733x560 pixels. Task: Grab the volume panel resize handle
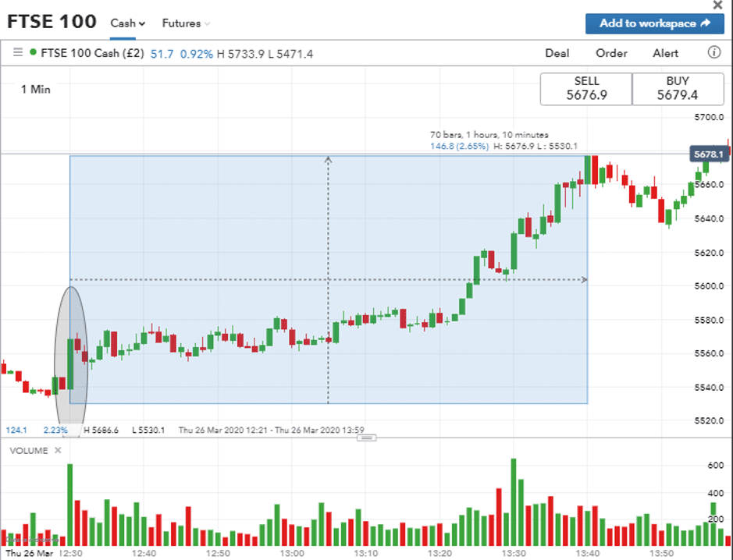(x=366, y=438)
